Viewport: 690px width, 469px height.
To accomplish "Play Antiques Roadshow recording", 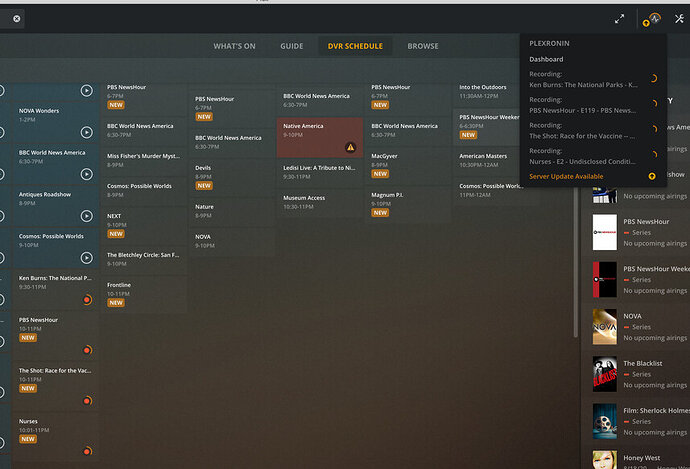I will coord(87,216).
